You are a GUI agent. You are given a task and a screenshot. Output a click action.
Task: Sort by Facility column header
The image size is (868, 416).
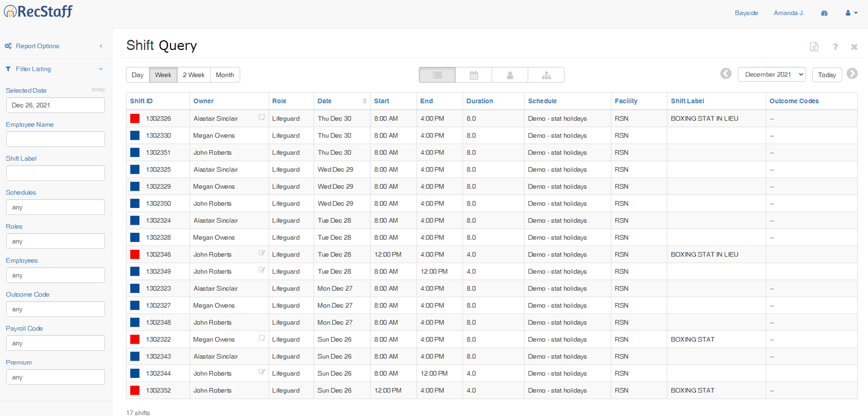click(x=626, y=101)
